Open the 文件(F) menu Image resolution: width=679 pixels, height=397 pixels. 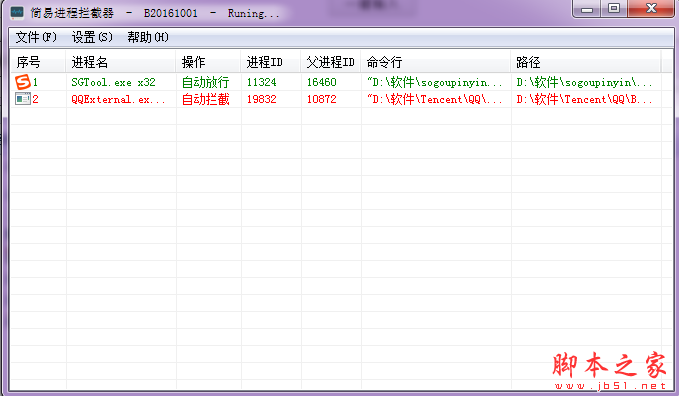(x=36, y=37)
